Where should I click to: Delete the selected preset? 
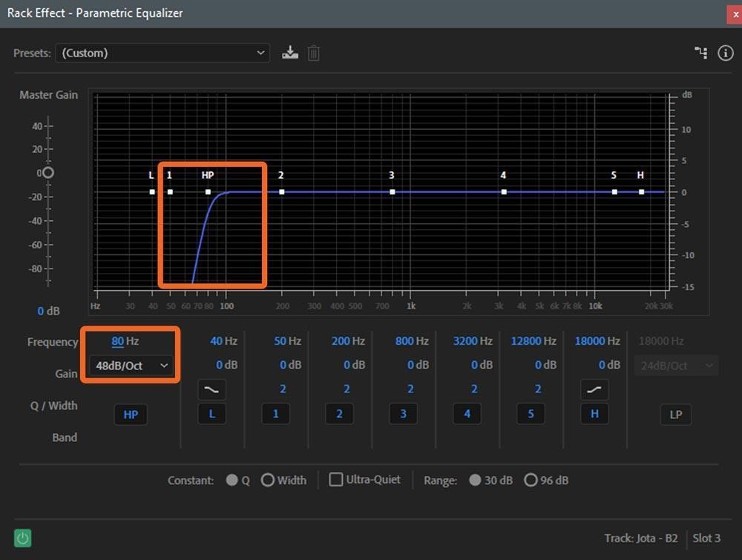click(313, 53)
